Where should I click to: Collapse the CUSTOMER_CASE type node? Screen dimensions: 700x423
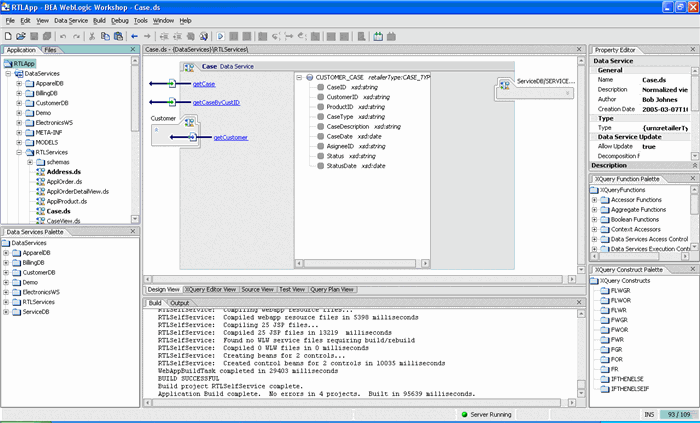[x=299, y=77]
